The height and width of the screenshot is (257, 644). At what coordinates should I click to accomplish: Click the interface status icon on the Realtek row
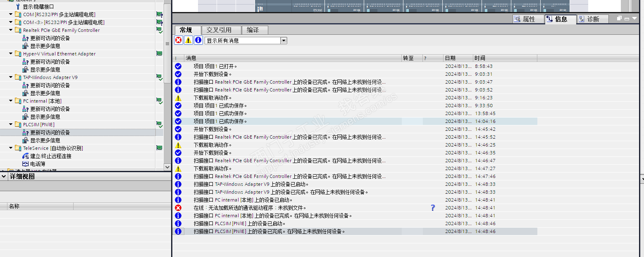click(159, 30)
